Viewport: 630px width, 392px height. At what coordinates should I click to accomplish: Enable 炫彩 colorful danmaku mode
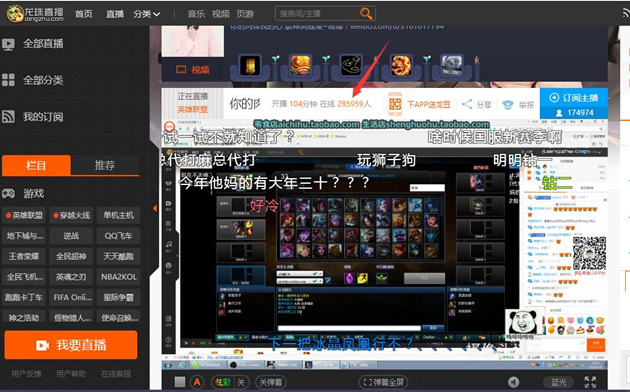tap(223, 382)
